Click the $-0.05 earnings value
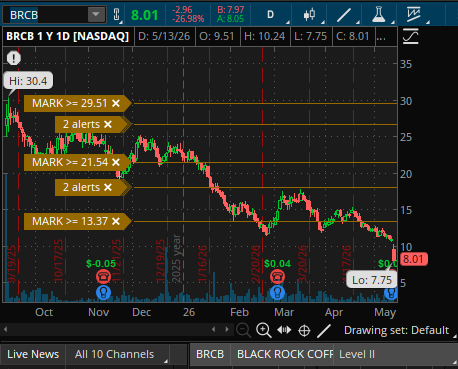The height and width of the screenshot is (369, 458). click(101, 264)
